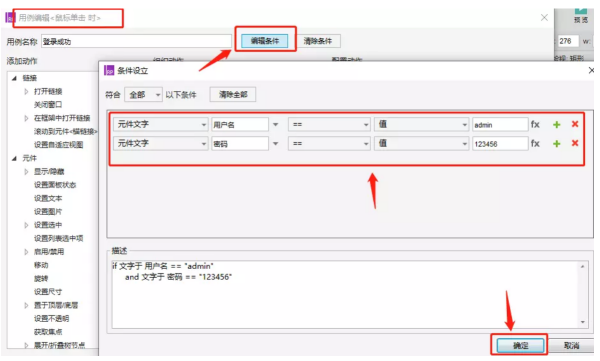This screenshot has height=361, width=600.
Task: Select the 设置列表选中项 action
Action: pos(59,238)
